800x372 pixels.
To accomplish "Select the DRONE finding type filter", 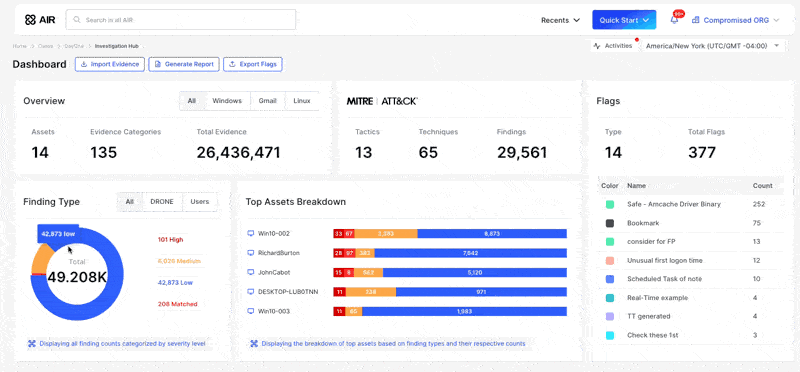I will point(162,202).
